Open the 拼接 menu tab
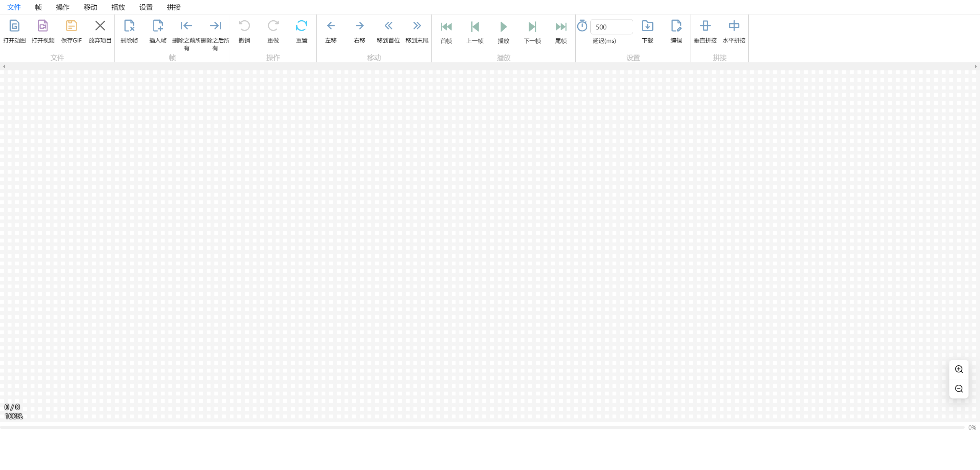The image size is (980, 470). pos(173,7)
